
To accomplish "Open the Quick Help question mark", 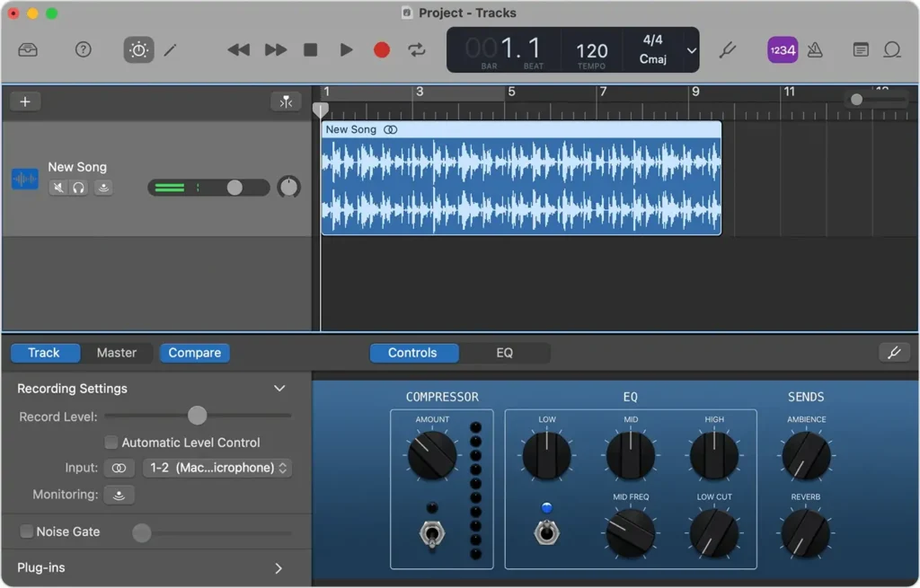I will 83,50.
